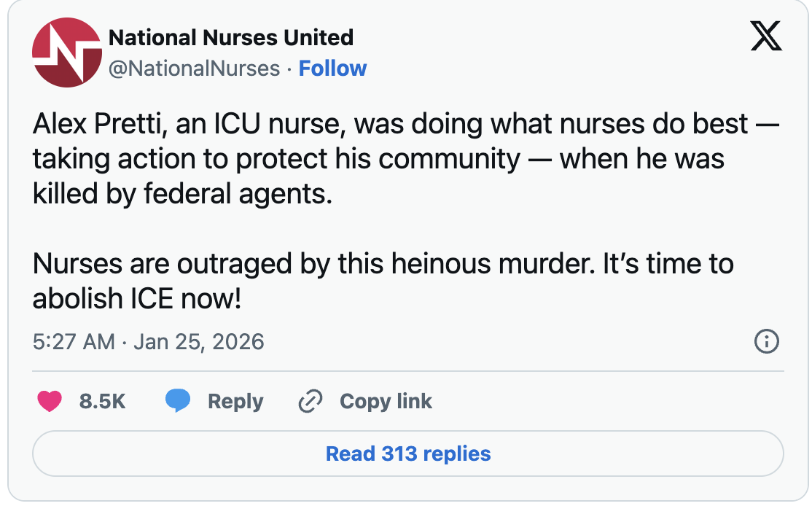Click the Jan 25, 2026 date
This screenshot has height=506, width=812.
point(199,341)
